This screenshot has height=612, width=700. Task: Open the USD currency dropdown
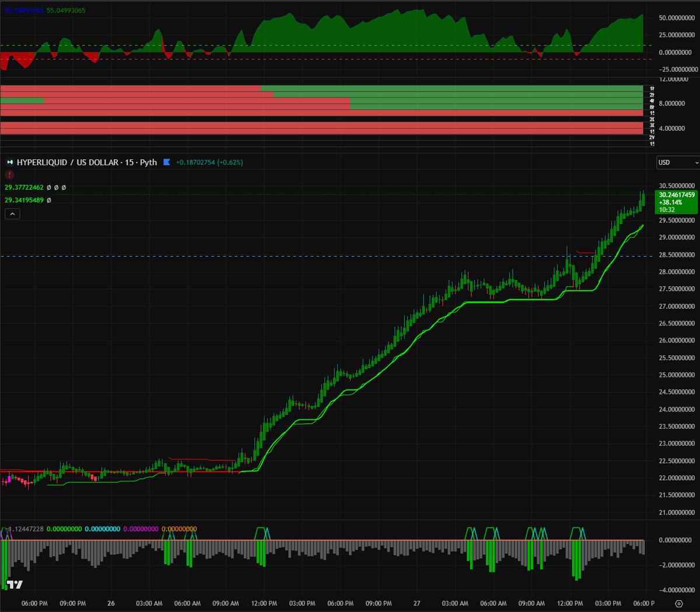click(677, 162)
